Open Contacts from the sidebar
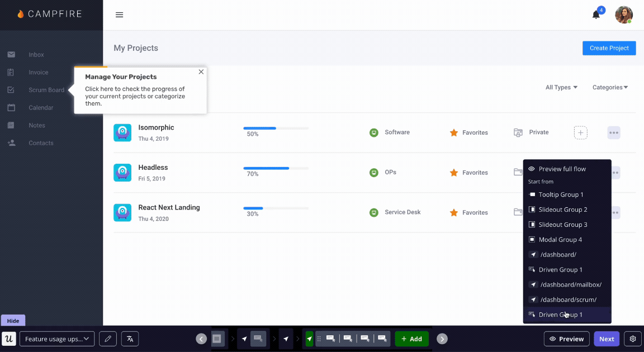The image size is (644, 352). pyautogui.click(x=40, y=142)
